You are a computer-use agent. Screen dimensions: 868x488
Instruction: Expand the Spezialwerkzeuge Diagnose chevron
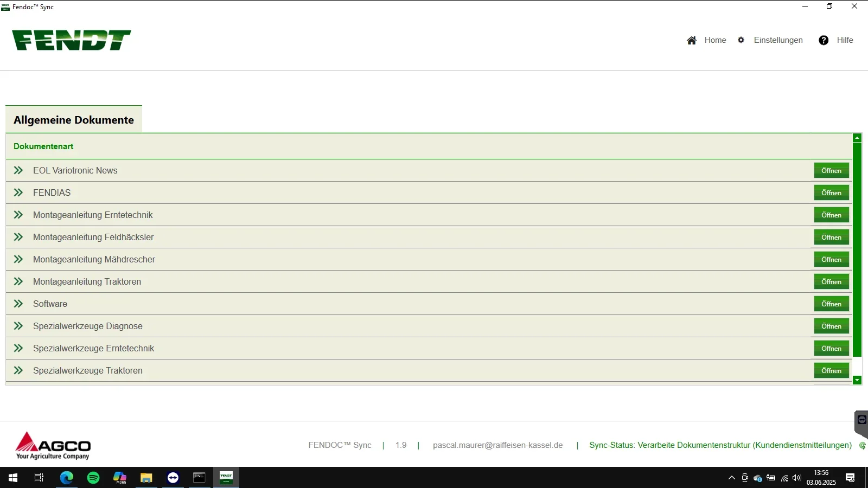pyautogui.click(x=18, y=326)
